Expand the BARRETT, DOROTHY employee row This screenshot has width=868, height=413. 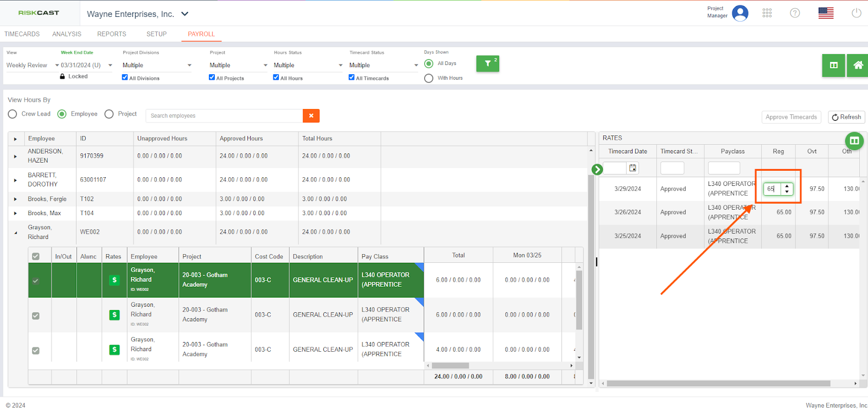click(15, 180)
